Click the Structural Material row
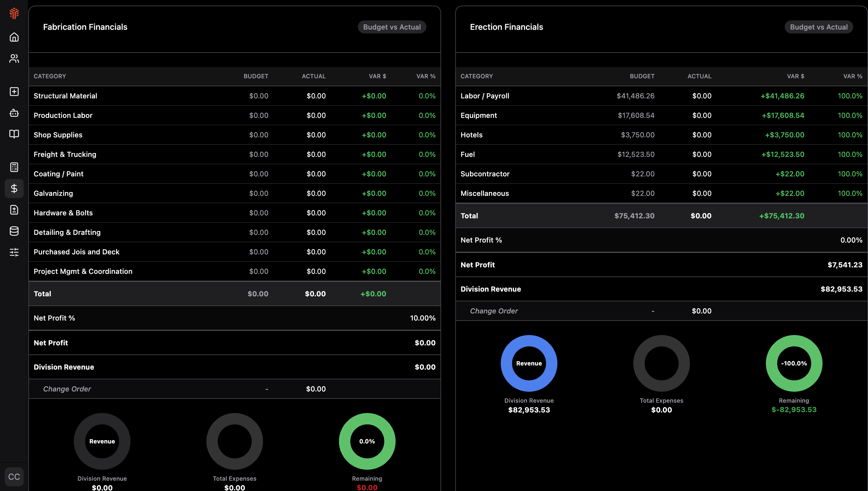Screen dimensions: 868x491 pyautogui.click(x=234, y=96)
